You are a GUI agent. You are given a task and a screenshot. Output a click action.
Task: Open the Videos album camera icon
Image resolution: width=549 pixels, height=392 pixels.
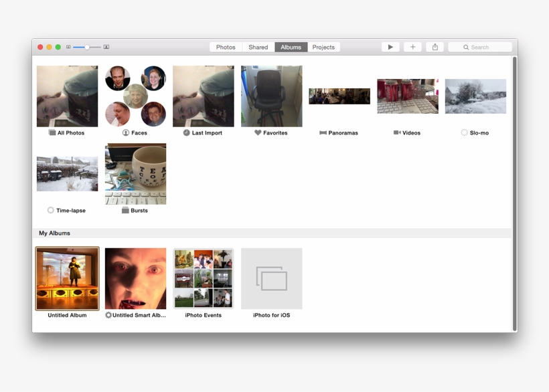click(x=398, y=132)
